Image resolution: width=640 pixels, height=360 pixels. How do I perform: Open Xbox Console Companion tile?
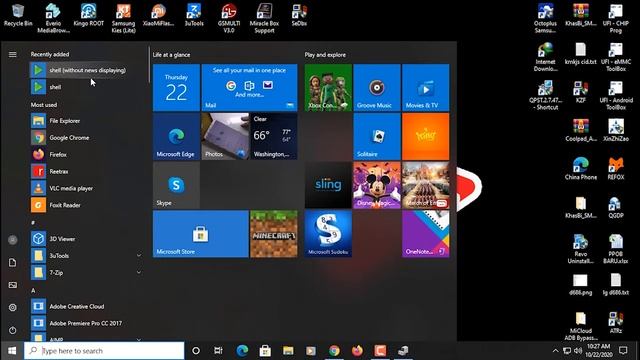pyautogui.click(x=328, y=87)
